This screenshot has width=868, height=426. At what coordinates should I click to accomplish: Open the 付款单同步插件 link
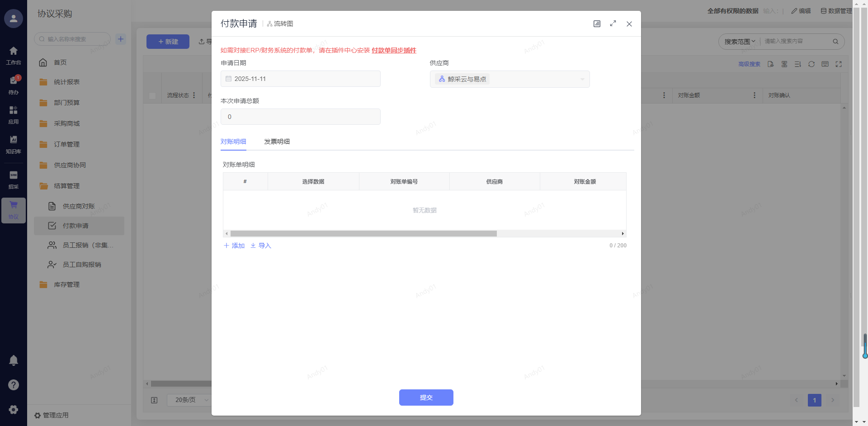[x=394, y=50]
